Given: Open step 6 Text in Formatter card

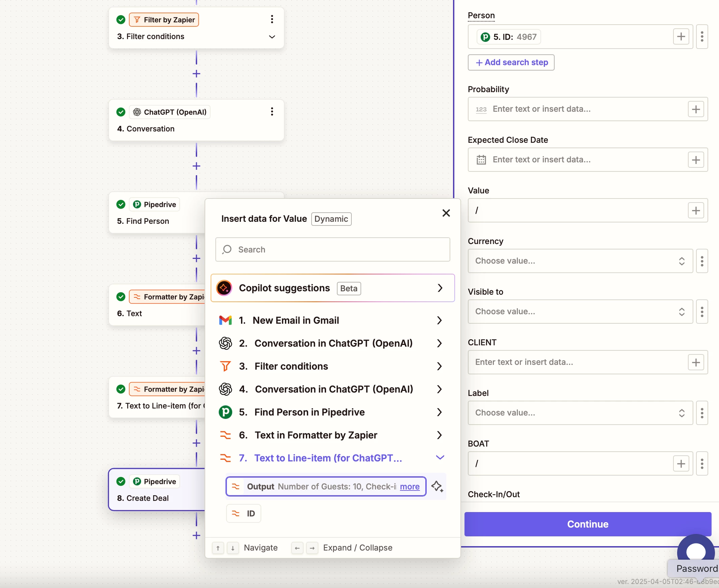Looking at the screenshot, I should click(x=157, y=305).
